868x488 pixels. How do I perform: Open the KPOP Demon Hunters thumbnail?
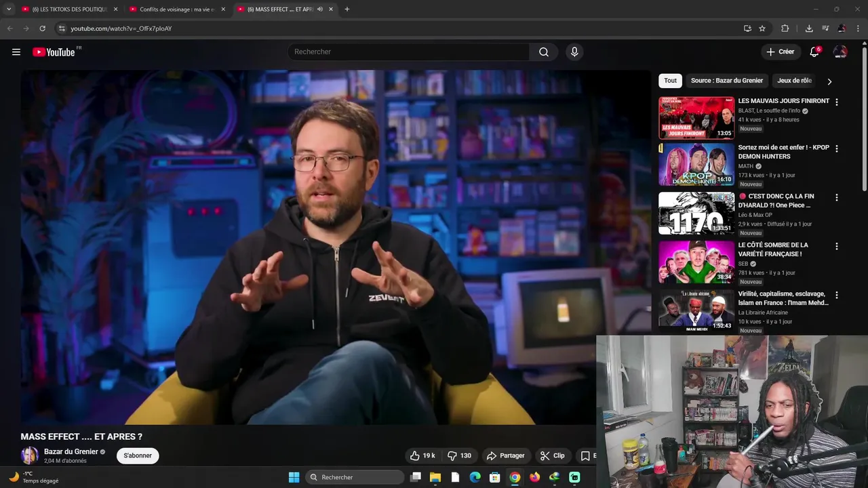pos(696,164)
